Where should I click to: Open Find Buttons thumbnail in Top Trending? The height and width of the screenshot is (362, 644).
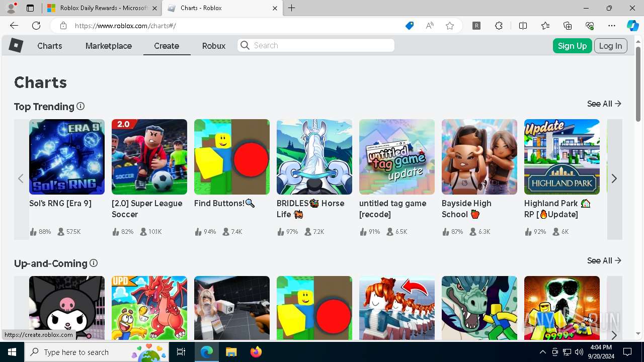click(232, 157)
